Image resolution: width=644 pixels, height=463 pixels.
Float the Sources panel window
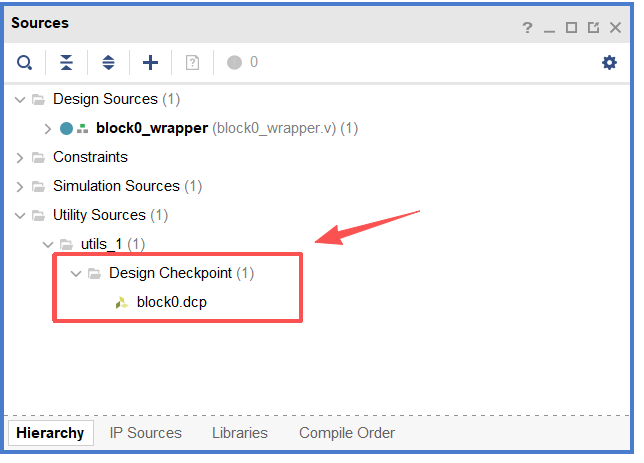click(x=593, y=28)
